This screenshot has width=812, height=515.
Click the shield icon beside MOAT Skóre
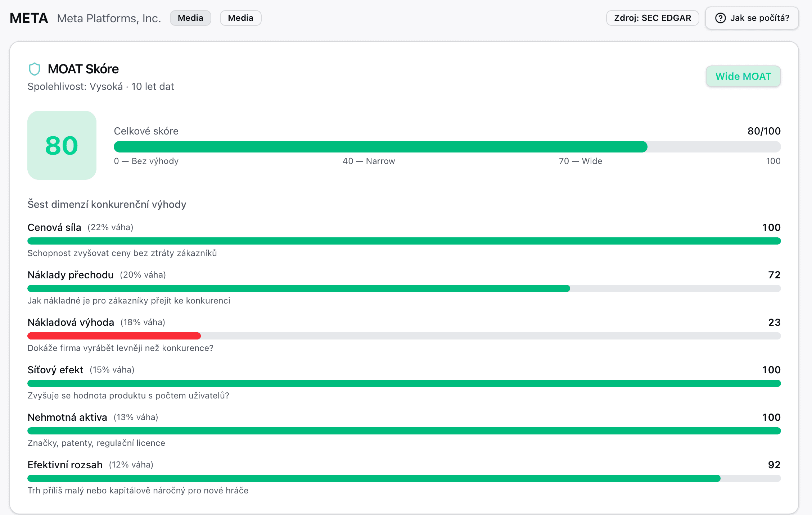pyautogui.click(x=34, y=69)
